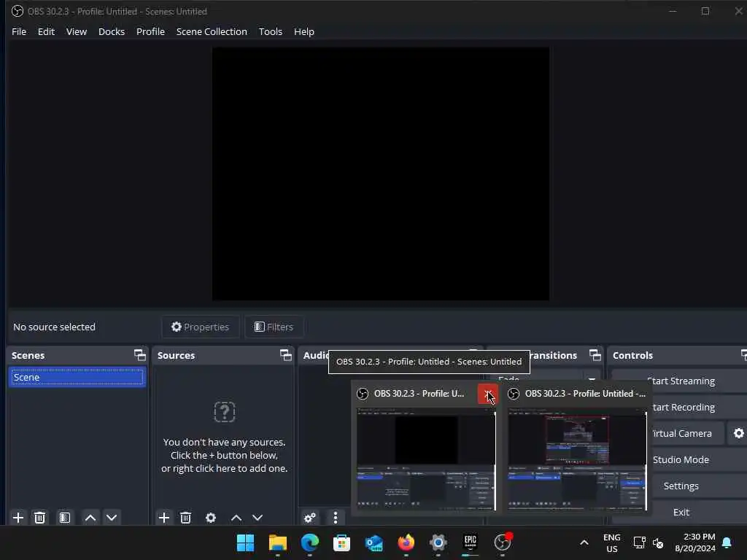
Task: Open source properties gear icon
Action: (211, 518)
